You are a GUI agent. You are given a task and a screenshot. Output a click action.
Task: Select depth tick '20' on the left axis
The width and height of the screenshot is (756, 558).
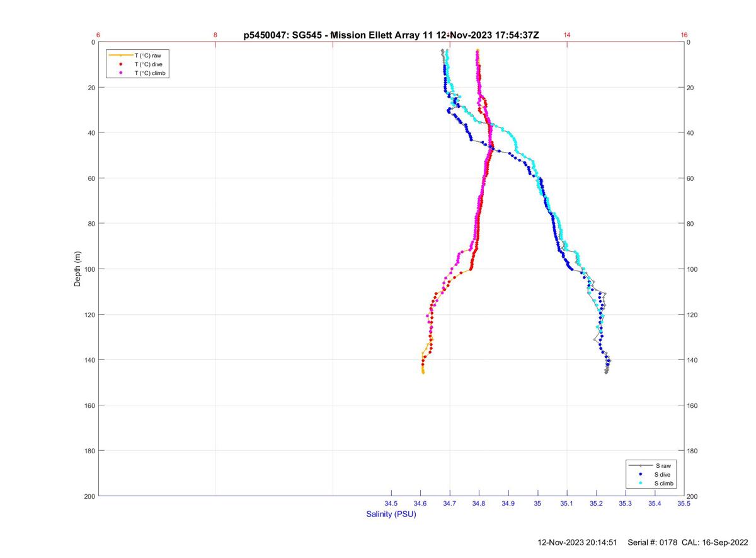(x=92, y=88)
